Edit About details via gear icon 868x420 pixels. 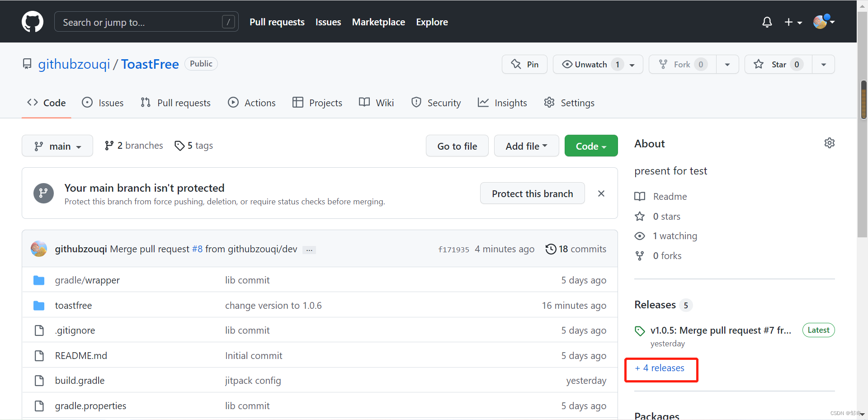pyautogui.click(x=829, y=143)
